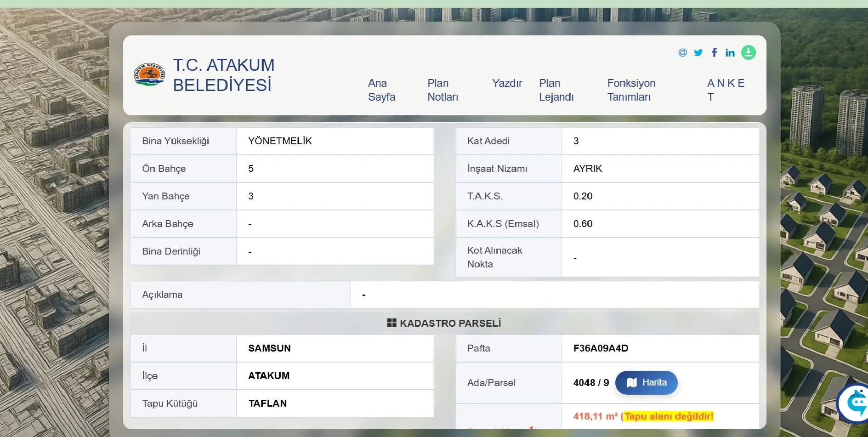Click the Atakum Belediyesi logo
The width and height of the screenshot is (868, 437).
[149, 74]
